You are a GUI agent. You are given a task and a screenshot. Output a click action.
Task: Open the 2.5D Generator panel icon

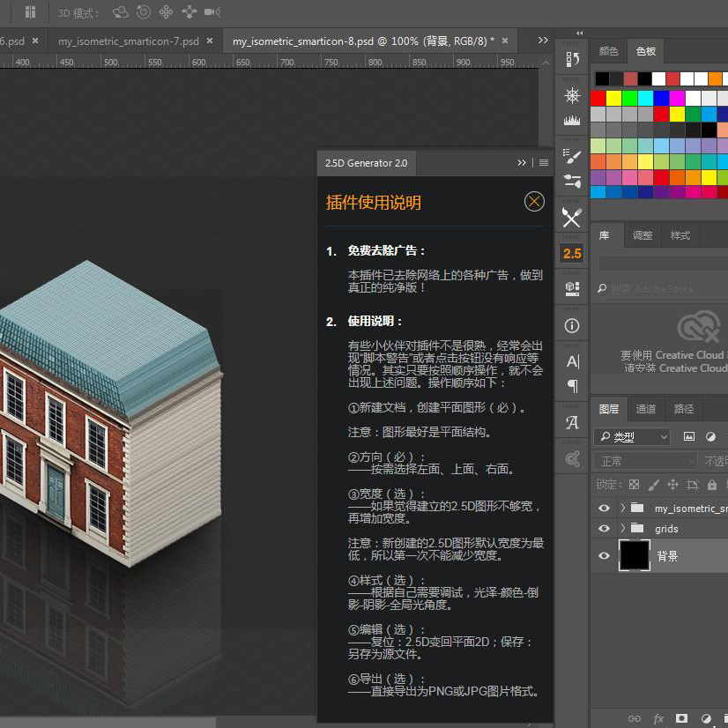pyautogui.click(x=572, y=253)
